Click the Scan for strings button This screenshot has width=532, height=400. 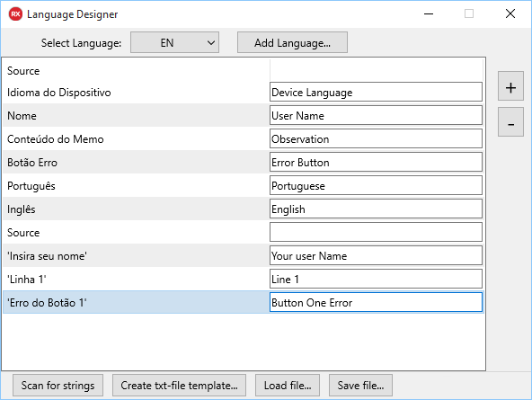58,386
